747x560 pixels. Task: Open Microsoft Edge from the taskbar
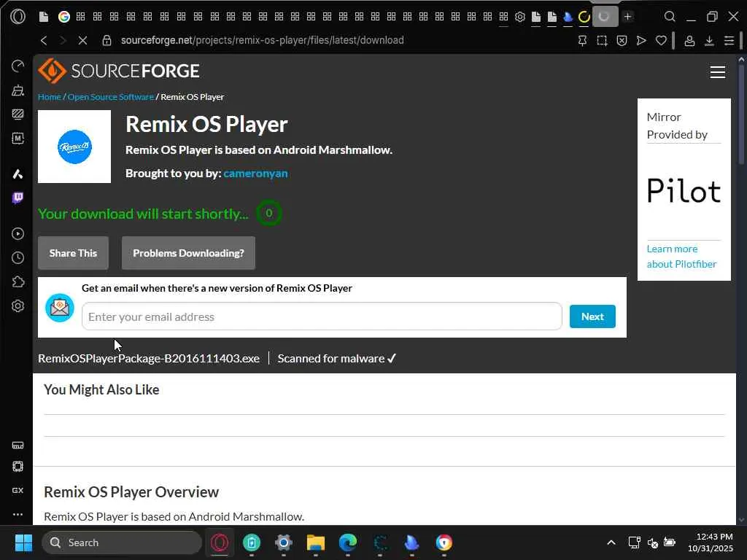(x=348, y=542)
